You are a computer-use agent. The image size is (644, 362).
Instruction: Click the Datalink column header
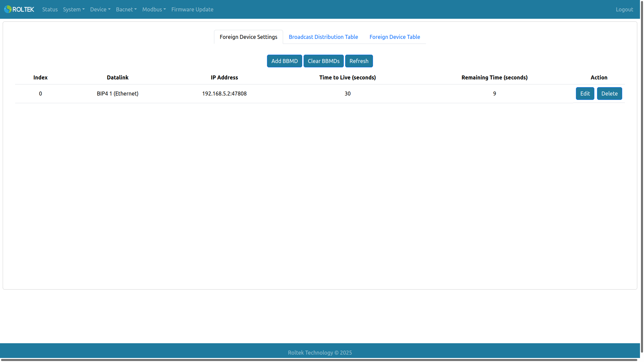point(118,77)
